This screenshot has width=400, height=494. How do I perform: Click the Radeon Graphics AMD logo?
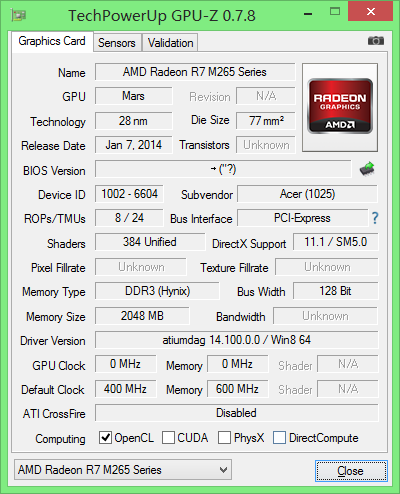pos(340,107)
